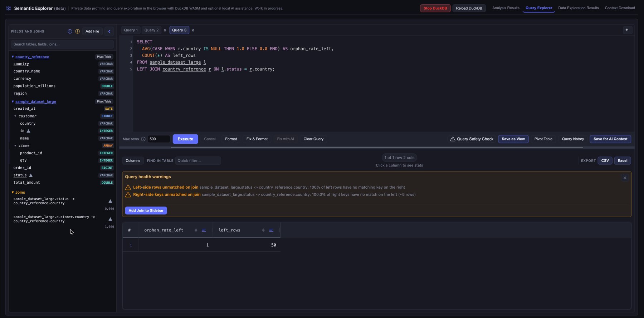This screenshot has height=318, width=644.
Task: Open the orphan_rate_left column menu icon
Action: coord(204,230)
